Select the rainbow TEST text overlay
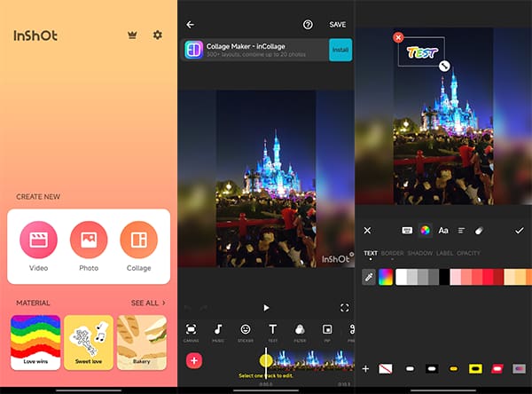The image size is (532, 394). tap(422, 52)
